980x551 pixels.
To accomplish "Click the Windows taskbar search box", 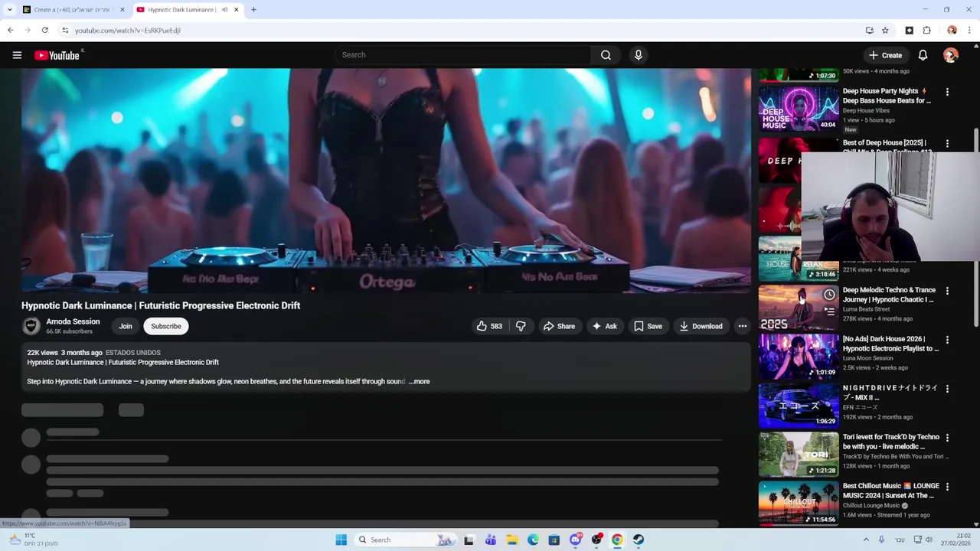I will point(406,540).
